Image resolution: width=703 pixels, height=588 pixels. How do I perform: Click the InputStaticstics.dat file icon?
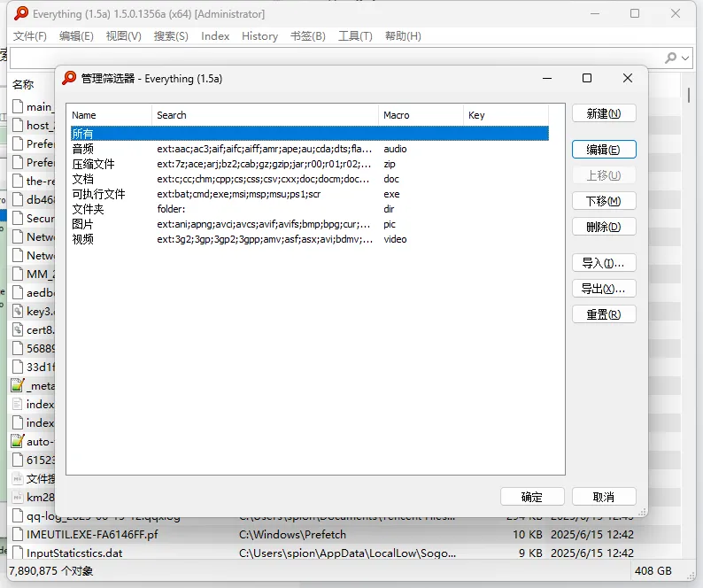point(18,553)
